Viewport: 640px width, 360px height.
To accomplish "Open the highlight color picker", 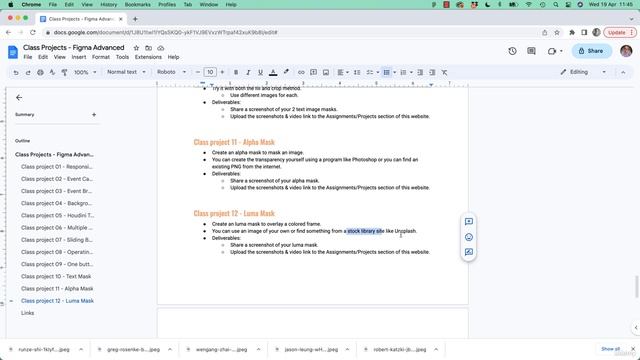I will coord(286,72).
